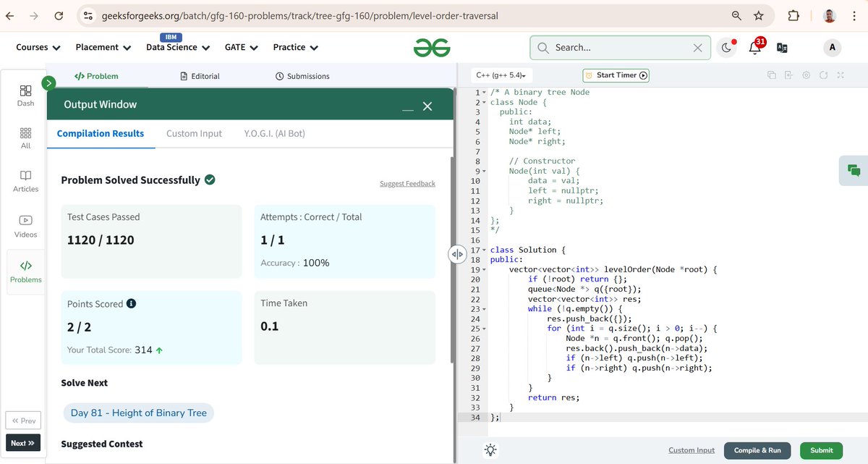868x464 pixels.
Task: Open the Data Science dropdown menu
Action: tap(178, 47)
